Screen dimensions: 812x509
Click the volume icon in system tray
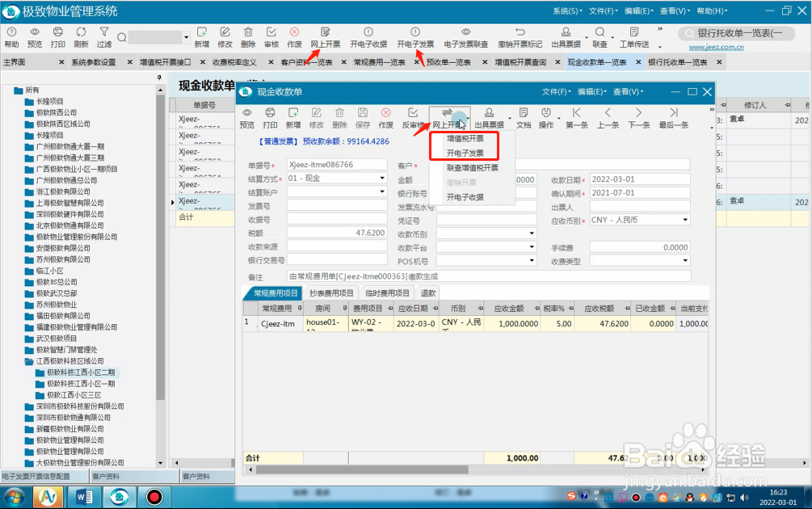tap(744, 497)
